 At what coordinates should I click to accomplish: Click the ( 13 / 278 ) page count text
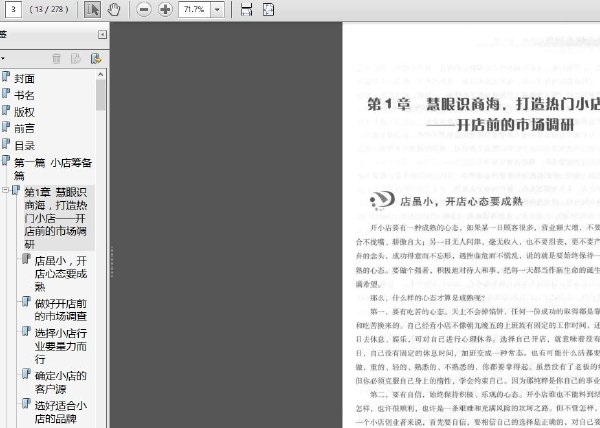[x=49, y=9]
